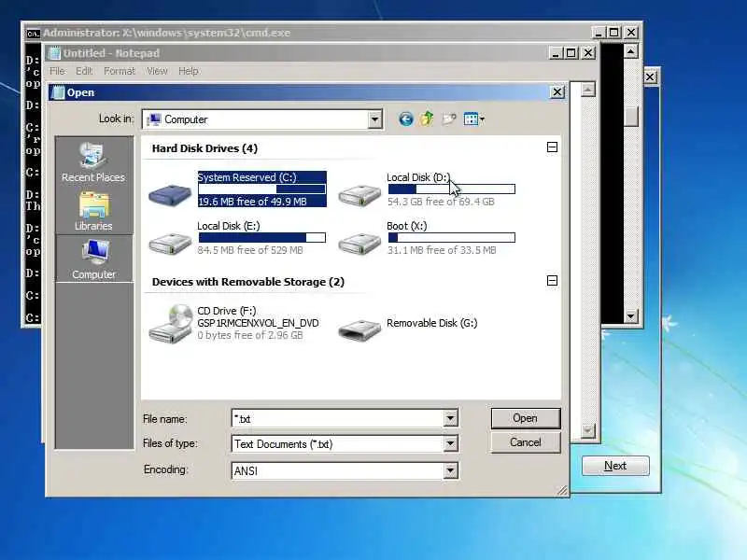
Task: Click Notepad scrollbar down arrow
Action: (588, 430)
